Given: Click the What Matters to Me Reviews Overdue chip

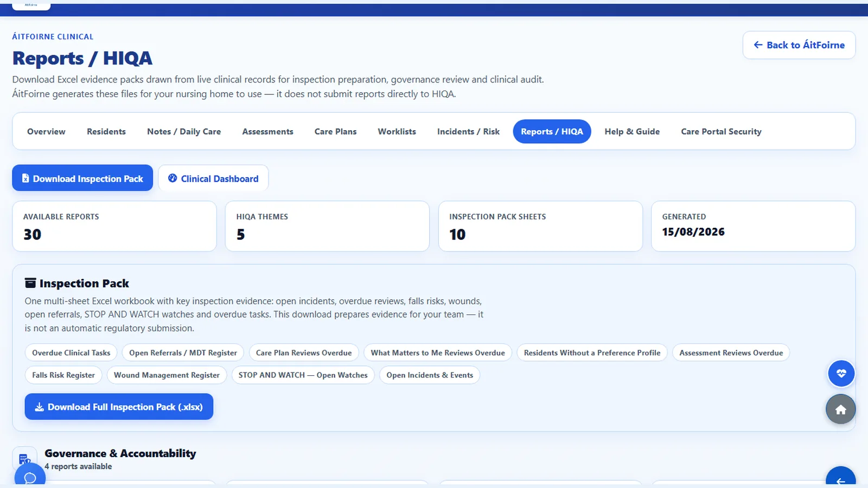Looking at the screenshot, I should click(x=438, y=353).
